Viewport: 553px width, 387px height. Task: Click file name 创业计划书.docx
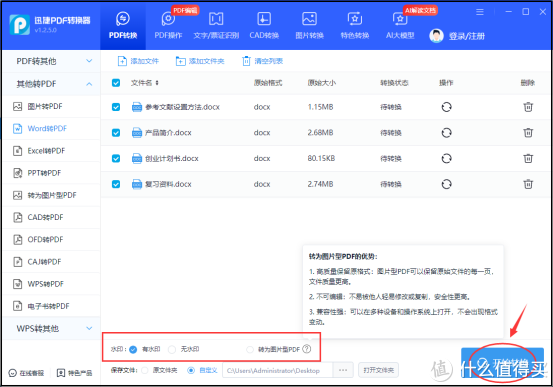coord(172,158)
